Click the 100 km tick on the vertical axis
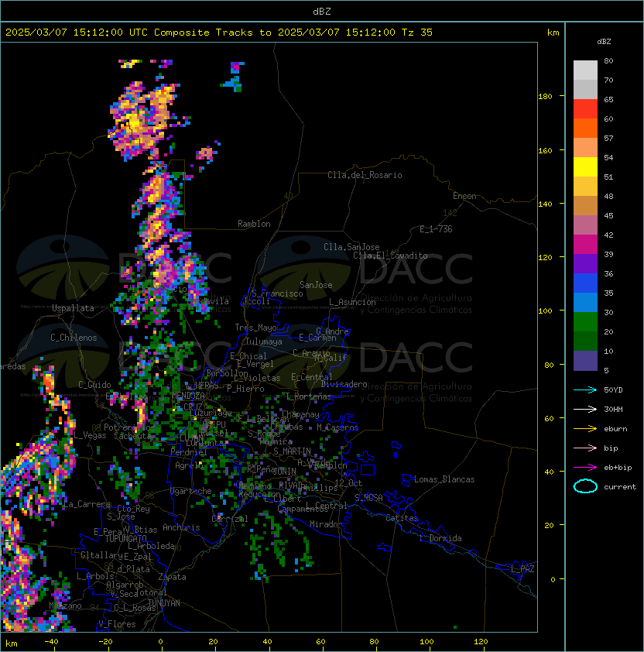The height and width of the screenshot is (652, 644). tap(545, 311)
